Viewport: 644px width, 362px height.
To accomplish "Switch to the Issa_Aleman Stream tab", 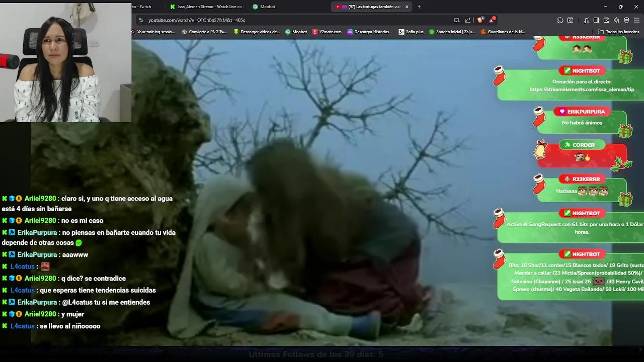I will [x=206, y=7].
